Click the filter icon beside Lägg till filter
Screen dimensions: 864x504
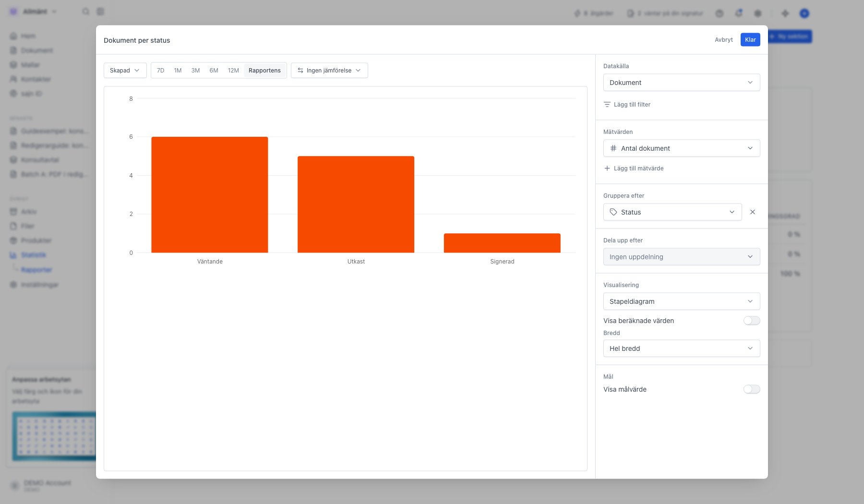pos(607,105)
